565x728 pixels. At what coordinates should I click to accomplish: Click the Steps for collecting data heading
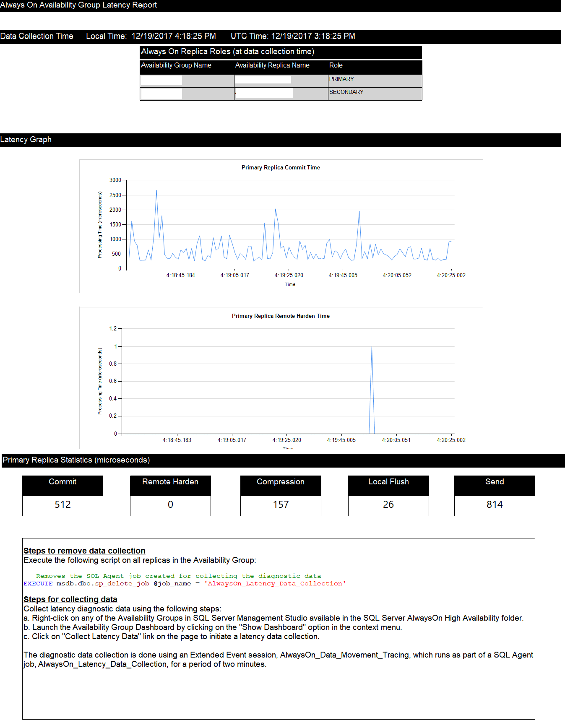(x=70, y=600)
